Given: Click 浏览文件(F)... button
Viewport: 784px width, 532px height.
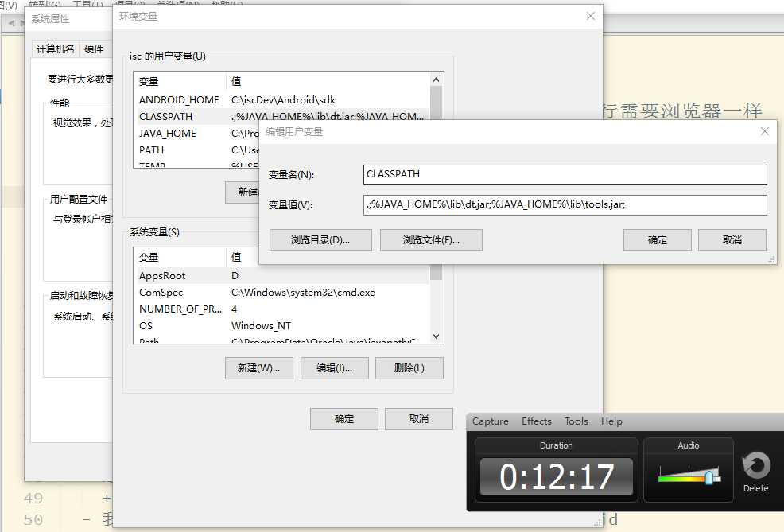Looking at the screenshot, I should click(431, 240).
